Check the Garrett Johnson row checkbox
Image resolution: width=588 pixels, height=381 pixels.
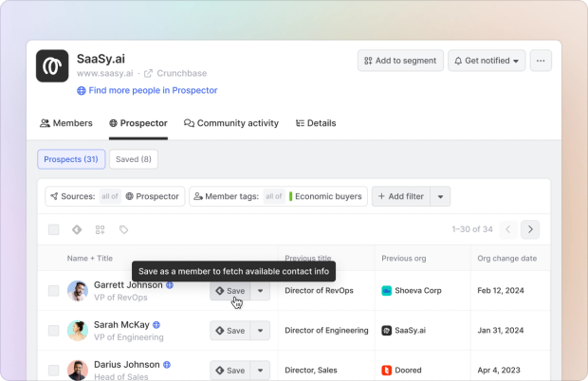tap(54, 291)
